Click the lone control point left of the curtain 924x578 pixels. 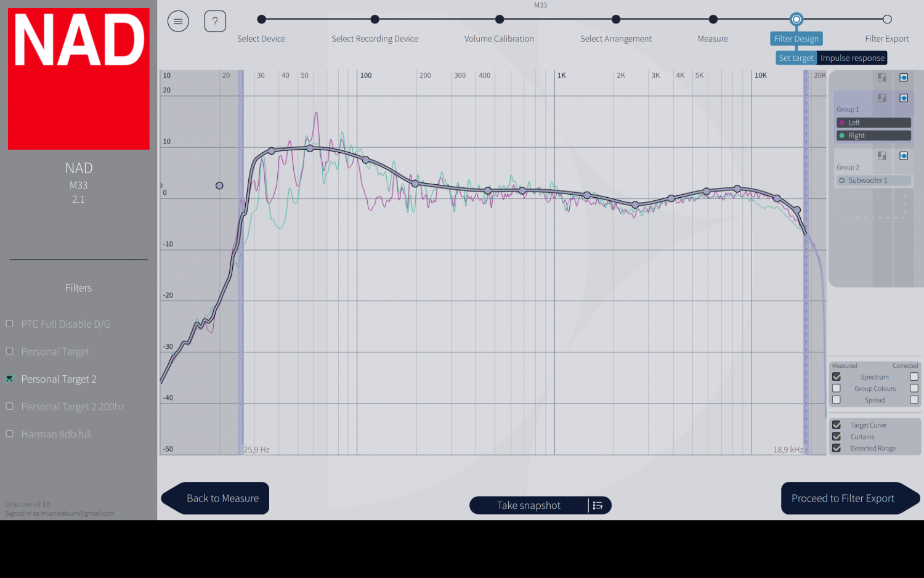(x=219, y=185)
